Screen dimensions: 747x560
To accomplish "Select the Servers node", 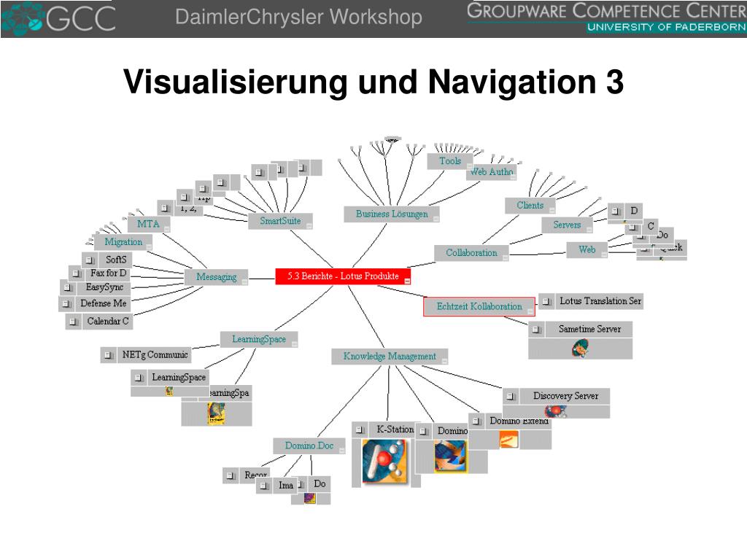I will (567, 225).
